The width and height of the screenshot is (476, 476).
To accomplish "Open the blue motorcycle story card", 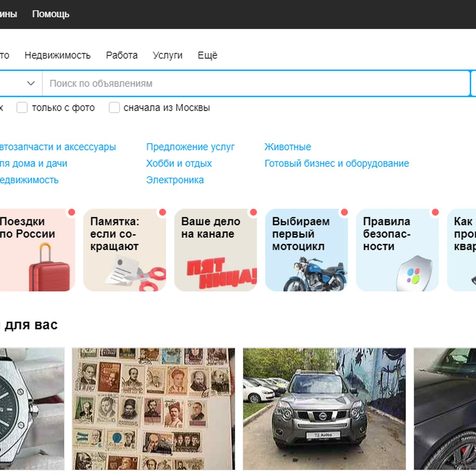I will 306,250.
